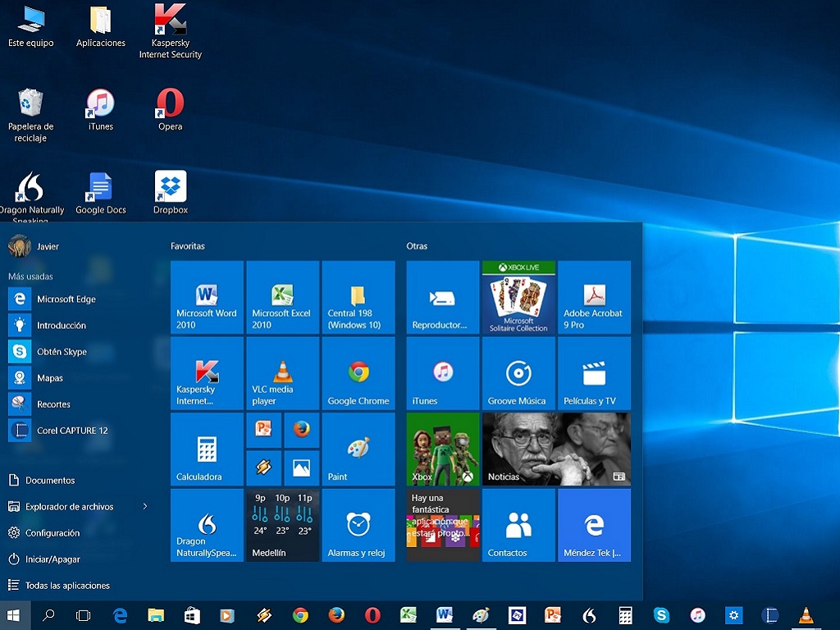Open Microsoft Edge from Más usadas list
The width and height of the screenshot is (840, 630).
[x=52, y=299]
